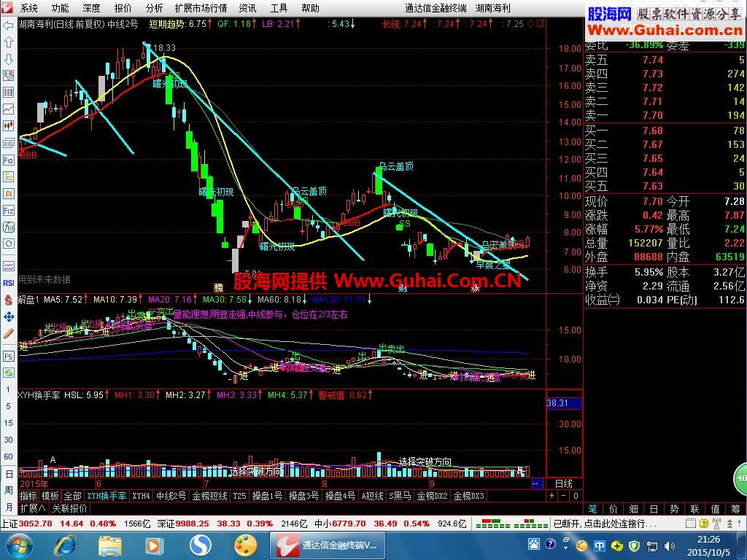The width and height of the screenshot is (747, 560).
Task: Click the 0 reset button beside zoom controls
Action: (x=576, y=496)
